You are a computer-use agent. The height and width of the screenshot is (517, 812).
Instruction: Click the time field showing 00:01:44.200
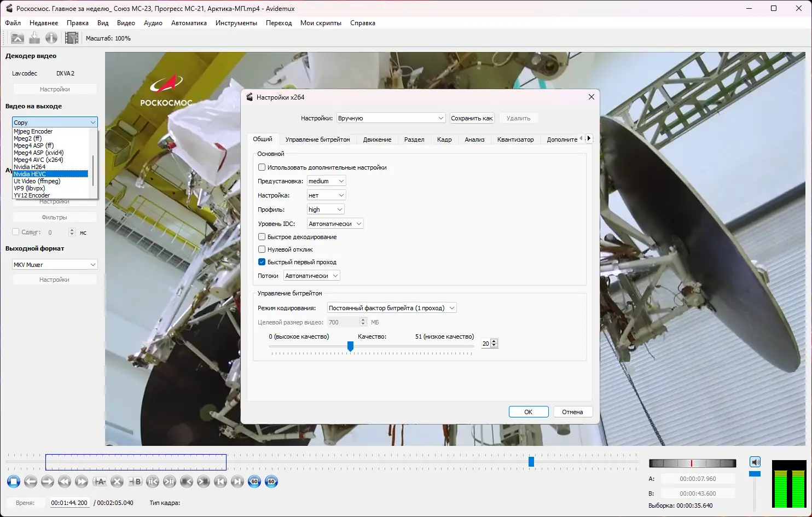pyautogui.click(x=69, y=502)
